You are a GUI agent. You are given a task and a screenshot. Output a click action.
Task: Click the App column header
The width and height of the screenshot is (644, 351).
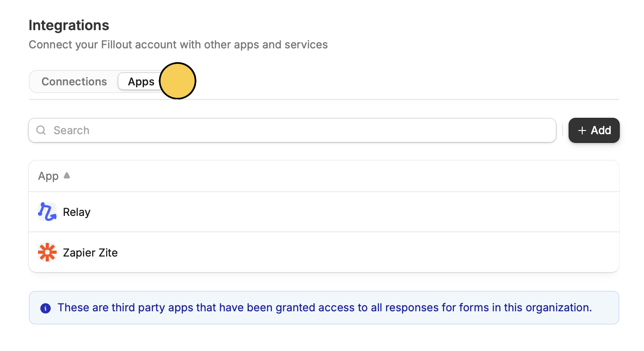click(48, 175)
